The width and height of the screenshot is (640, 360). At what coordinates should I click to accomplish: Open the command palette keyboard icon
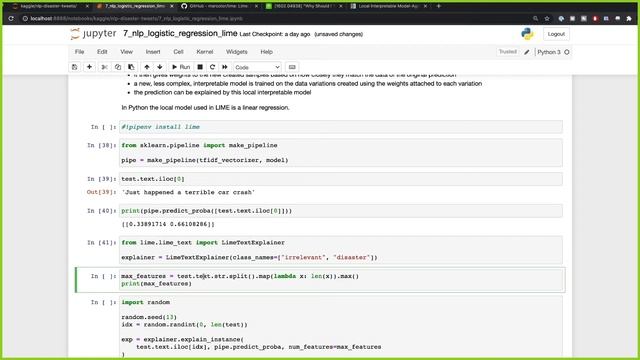(x=292, y=67)
